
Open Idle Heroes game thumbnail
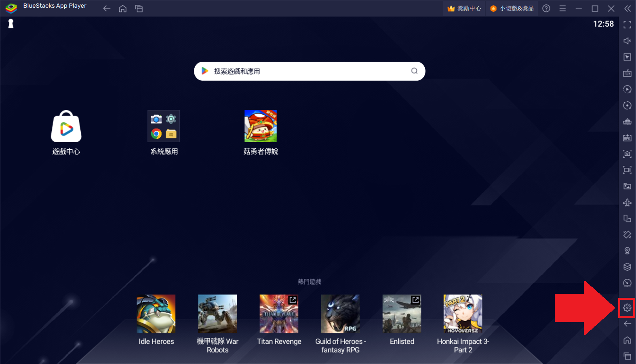point(156,314)
